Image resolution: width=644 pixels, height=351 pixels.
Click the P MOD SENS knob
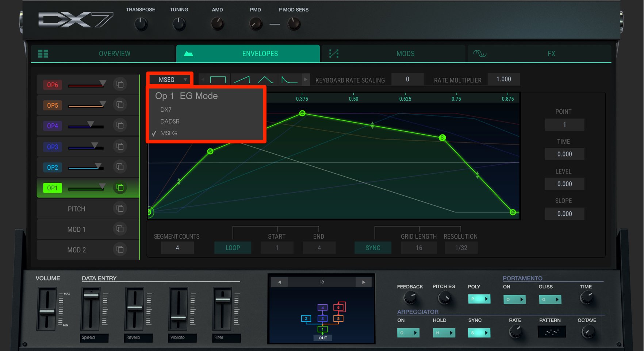[x=294, y=24]
